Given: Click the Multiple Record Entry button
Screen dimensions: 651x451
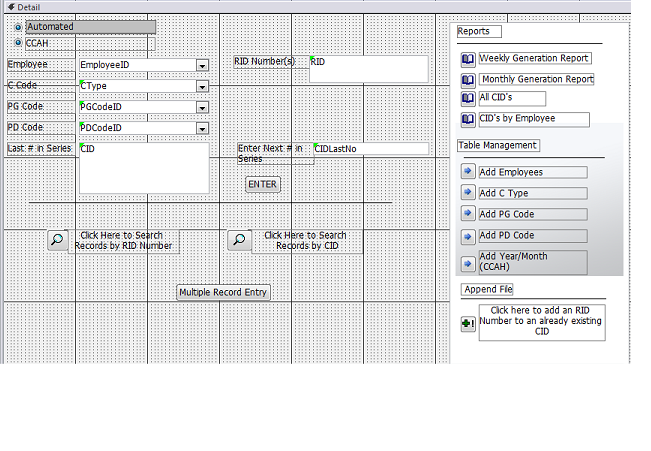Looking at the screenshot, I should (x=223, y=292).
